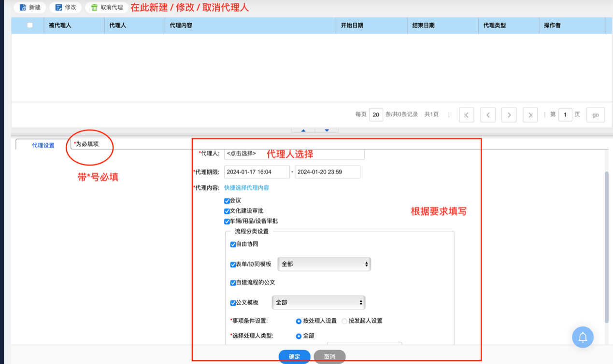
Task: Uncheck the 自由协同 checkbox
Action: pos(233,244)
